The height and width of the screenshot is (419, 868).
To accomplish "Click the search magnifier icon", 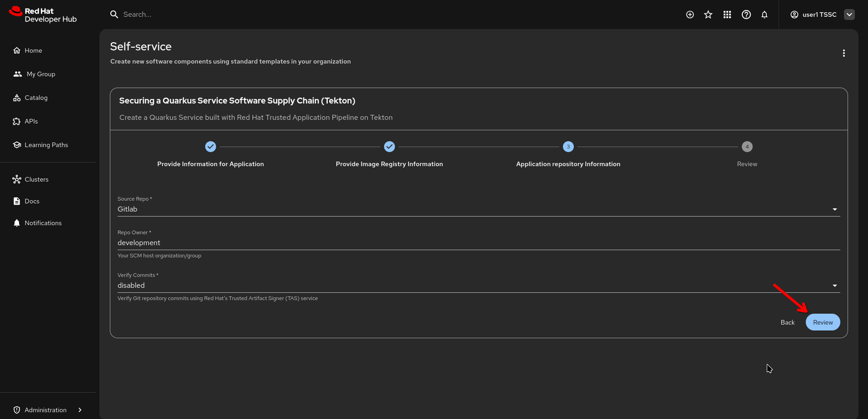I will (114, 15).
